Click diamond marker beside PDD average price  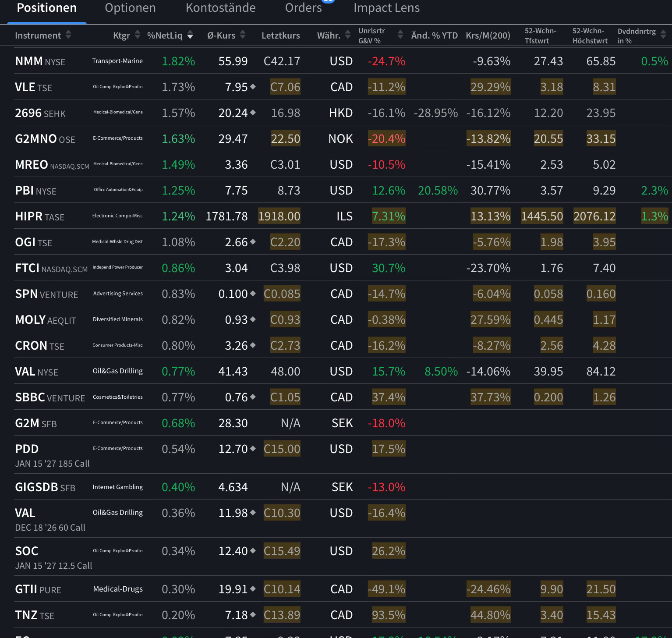[x=253, y=449]
